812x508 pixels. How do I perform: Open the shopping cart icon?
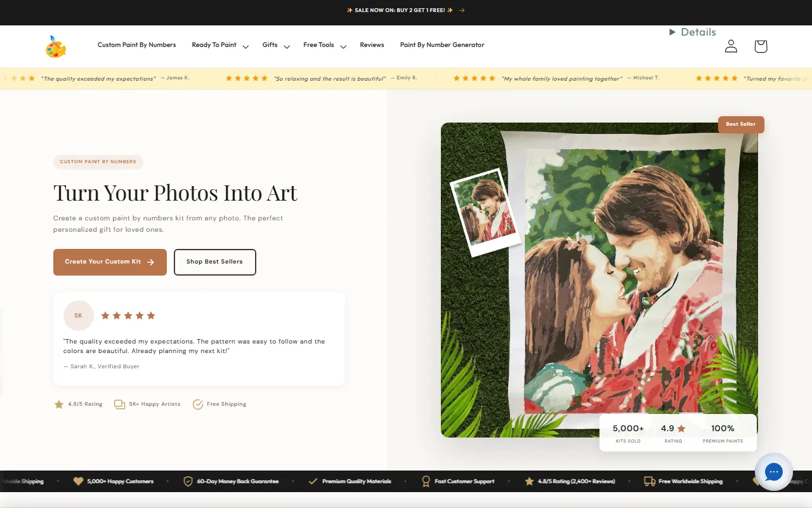[x=761, y=46]
